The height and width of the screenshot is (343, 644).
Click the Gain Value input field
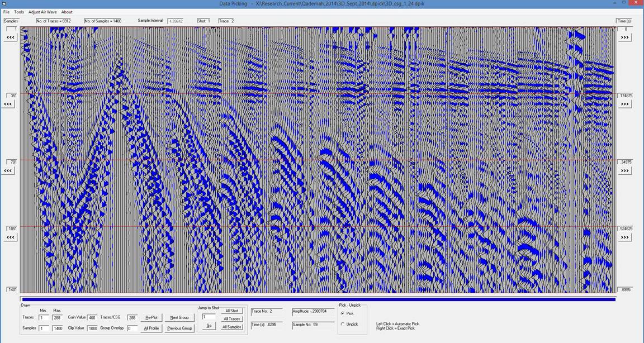pyautogui.click(x=92, y=317)
